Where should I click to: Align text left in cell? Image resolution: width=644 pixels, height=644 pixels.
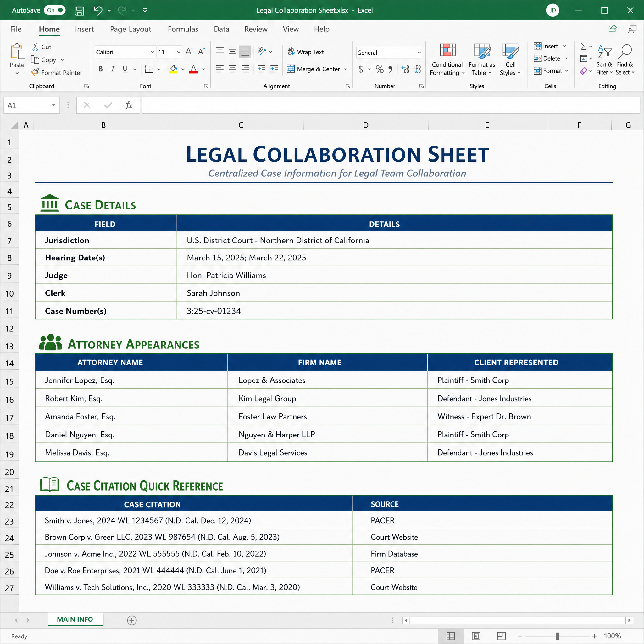(x=220, y=69)
